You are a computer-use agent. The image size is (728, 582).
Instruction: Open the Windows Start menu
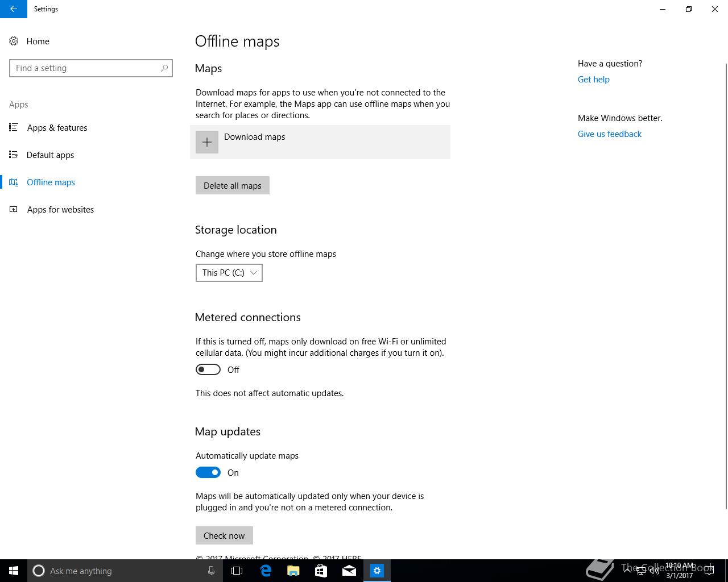[14, 571]
